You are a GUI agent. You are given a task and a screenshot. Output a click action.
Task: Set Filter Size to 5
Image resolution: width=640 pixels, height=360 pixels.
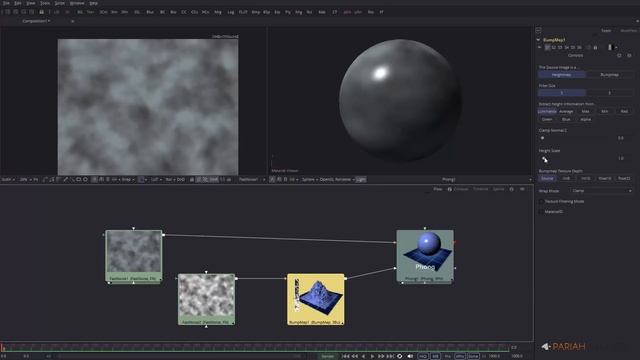tap(609, 93)
